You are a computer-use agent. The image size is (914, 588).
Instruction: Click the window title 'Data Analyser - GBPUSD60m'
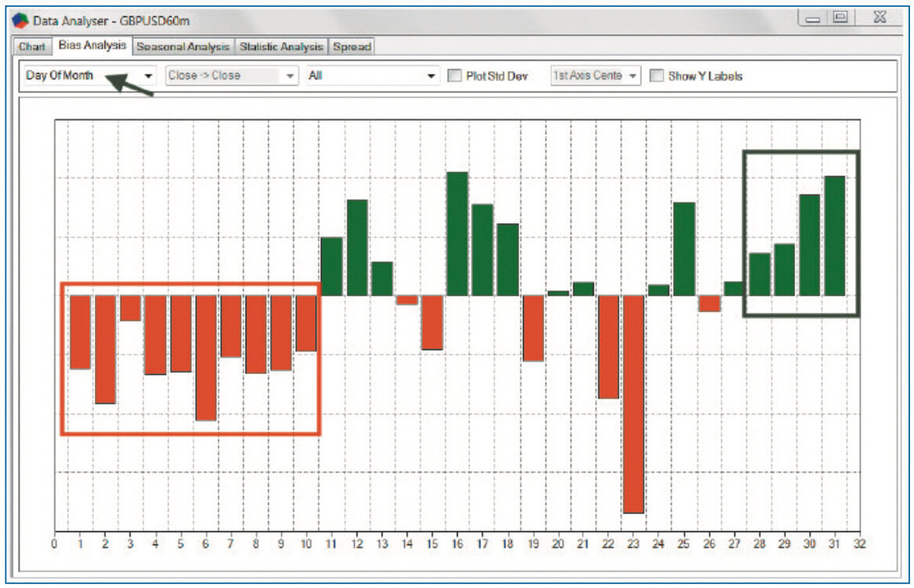point(111,21)
